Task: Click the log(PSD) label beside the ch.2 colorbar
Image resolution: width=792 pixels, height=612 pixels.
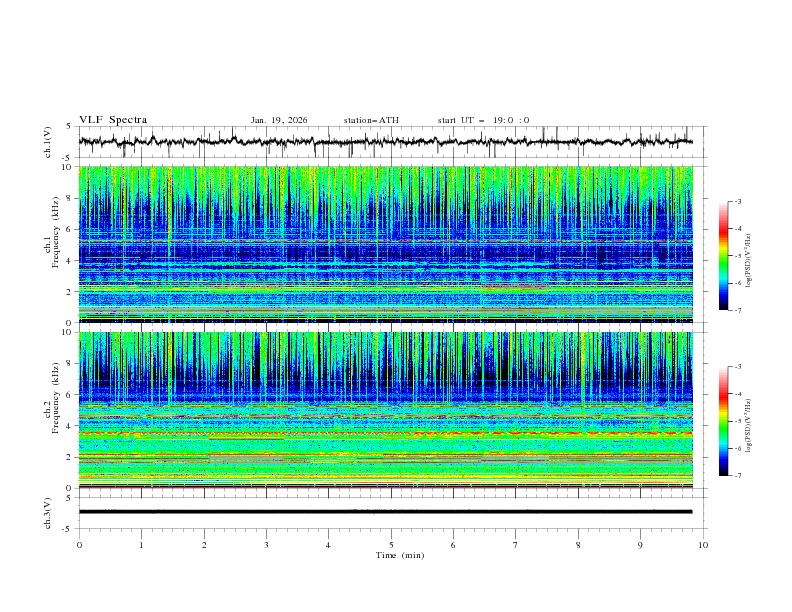Action: 750,426
